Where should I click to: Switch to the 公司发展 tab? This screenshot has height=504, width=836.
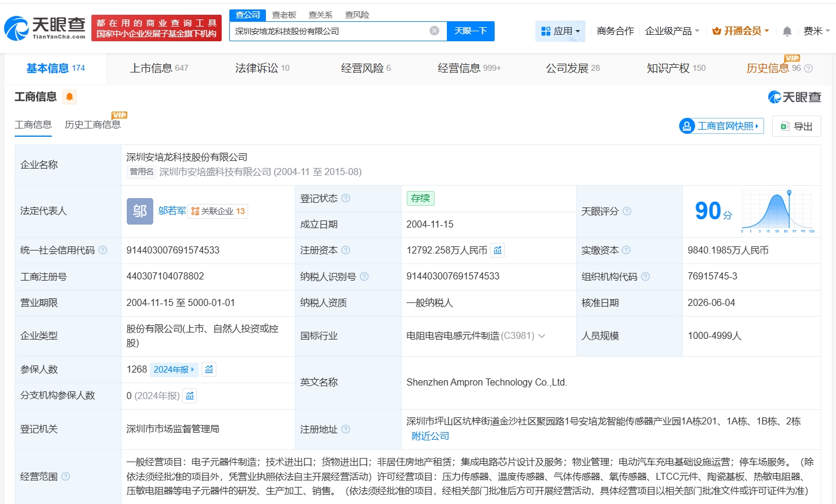click(572, 68)
